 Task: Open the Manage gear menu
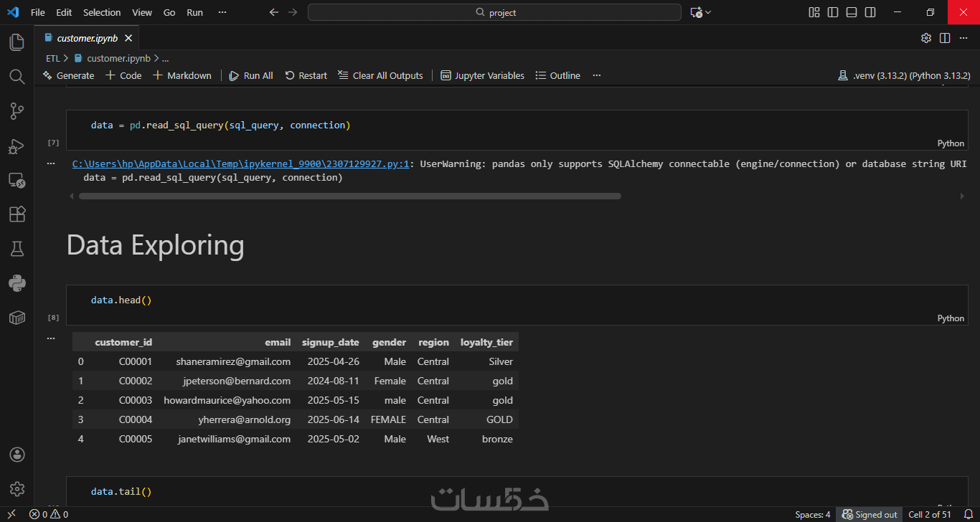click(x=17, y=489)
